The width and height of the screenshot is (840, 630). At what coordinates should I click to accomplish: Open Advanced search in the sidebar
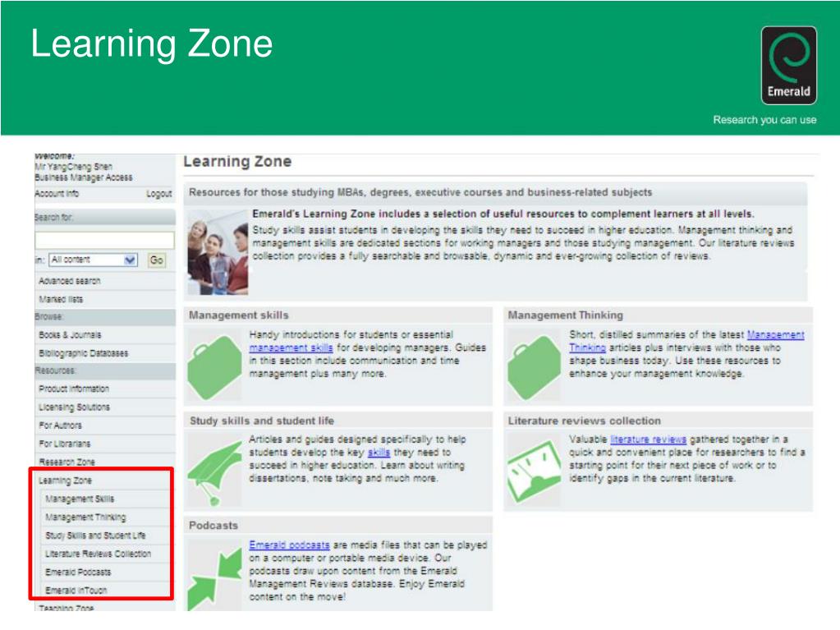[70, 281]
